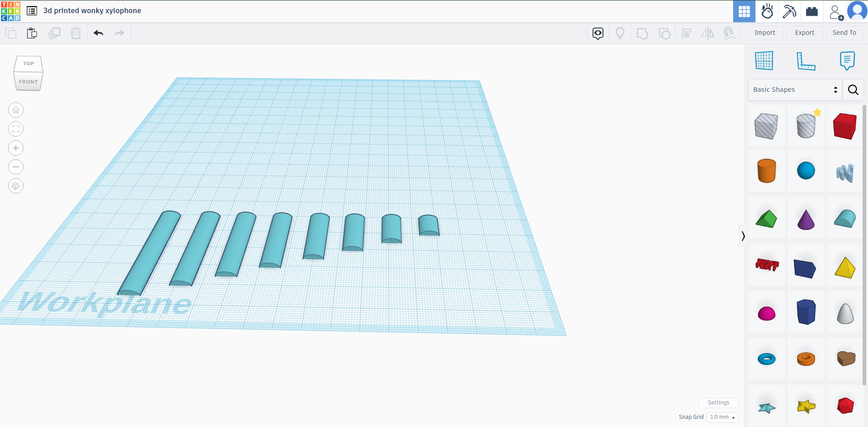
Task: Open the Basic Shapes category dropdown
Action: [x=794, y=90]
